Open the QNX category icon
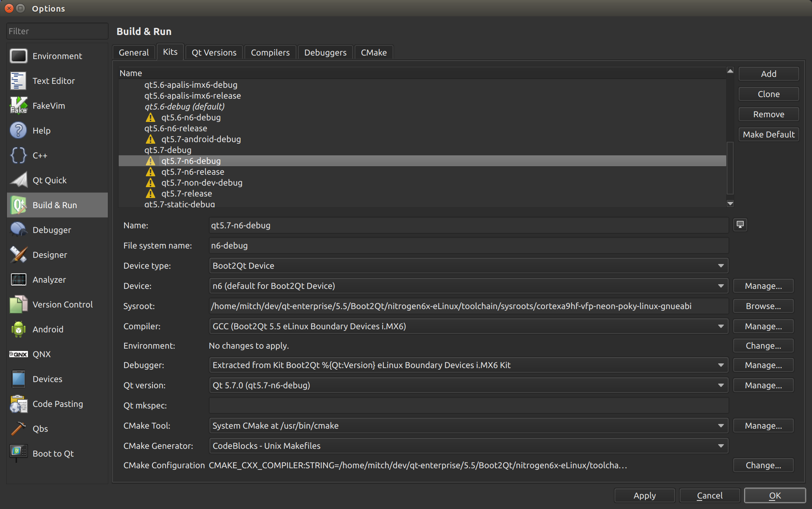 coord(18,354)
